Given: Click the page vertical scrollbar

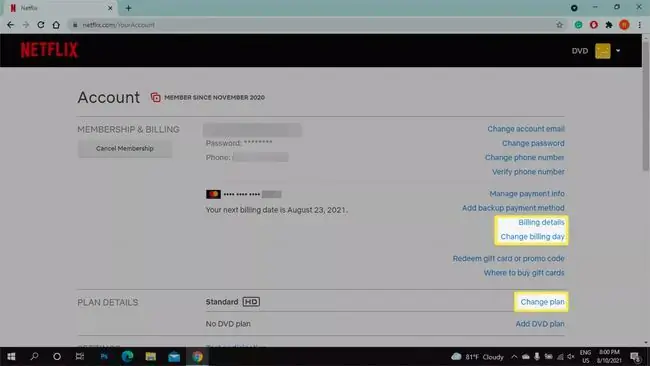Looking at the screenshot, I should coord(646,191).
